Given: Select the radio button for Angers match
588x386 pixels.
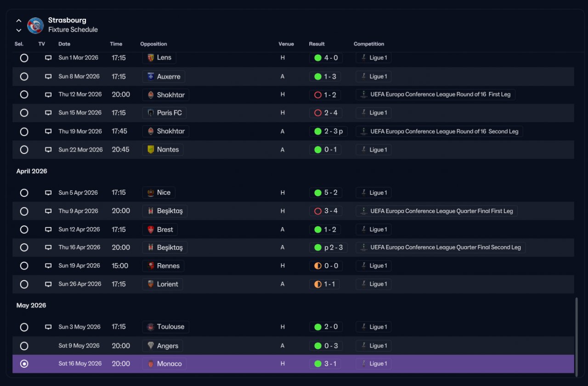Looking at the screenshot, I should (24, 346).
